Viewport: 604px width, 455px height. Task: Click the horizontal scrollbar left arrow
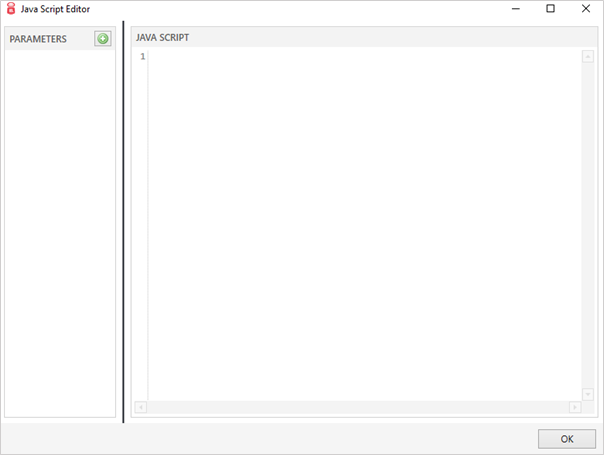tap(141, 407)
